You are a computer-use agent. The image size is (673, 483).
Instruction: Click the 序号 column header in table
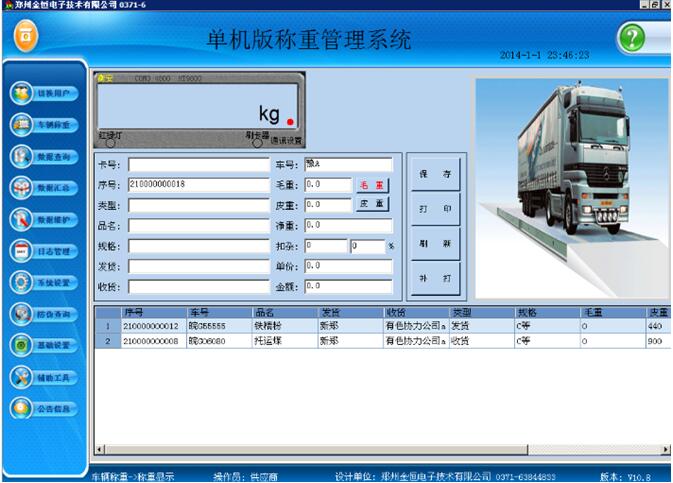154,312
